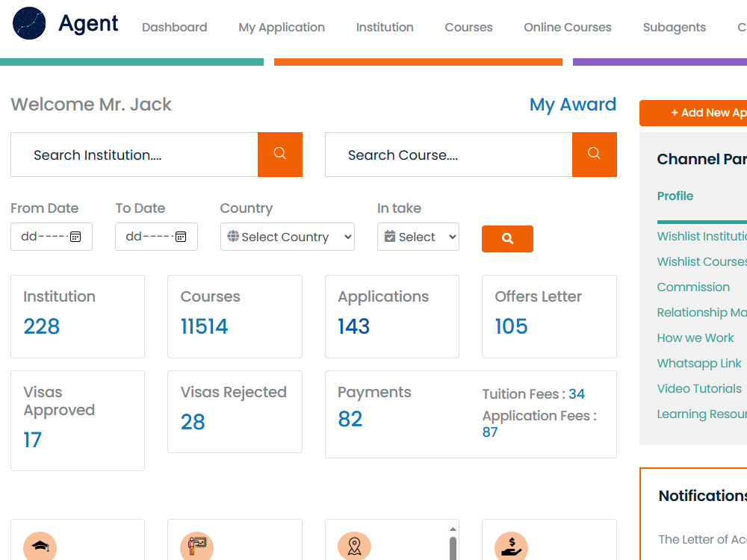
Task: Click the location pin icon card
Action: (x=354, y=547)
